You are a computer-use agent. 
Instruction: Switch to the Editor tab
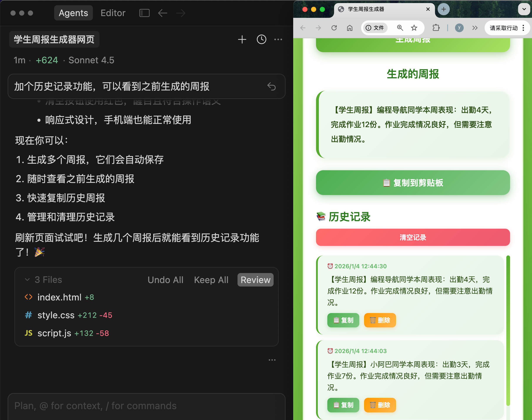coord(113,13)
